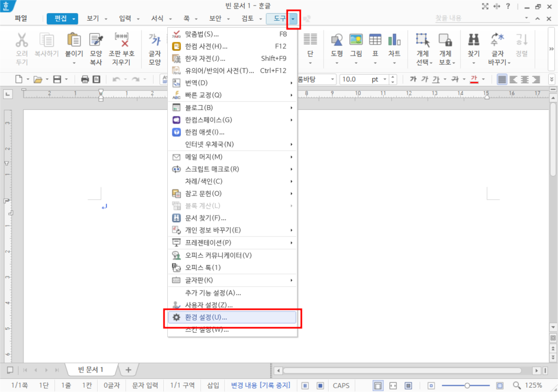Toggle page view mode icon in status bar
The width and height of the screenshot is (558, 392).
[378, 385]
